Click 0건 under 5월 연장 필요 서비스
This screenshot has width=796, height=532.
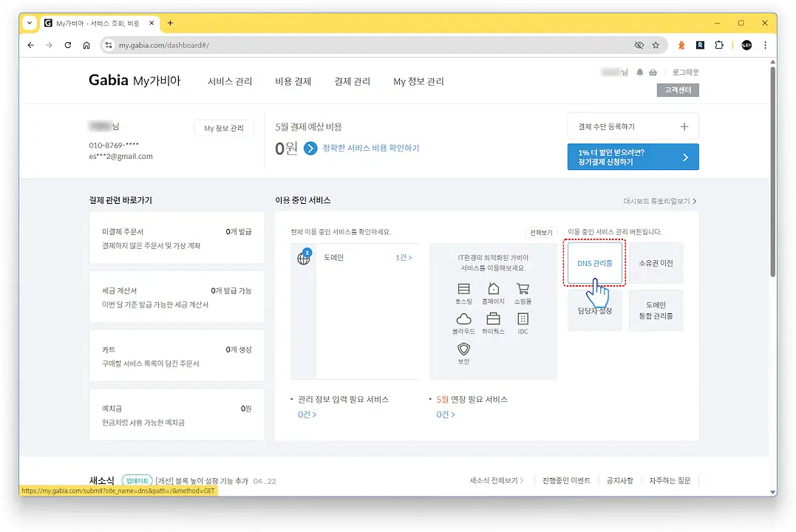click(x=445, y=415)
